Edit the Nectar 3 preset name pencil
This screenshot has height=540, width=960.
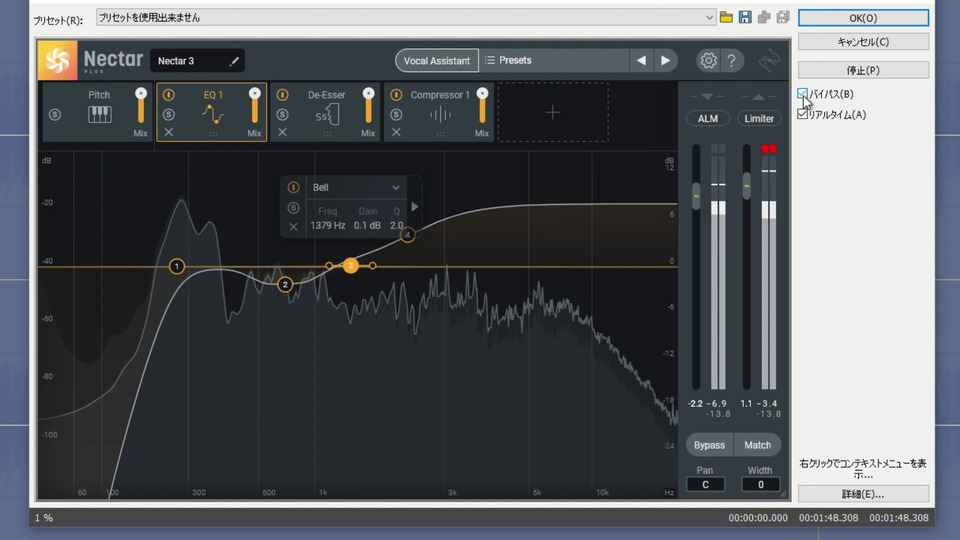[234, 61]
